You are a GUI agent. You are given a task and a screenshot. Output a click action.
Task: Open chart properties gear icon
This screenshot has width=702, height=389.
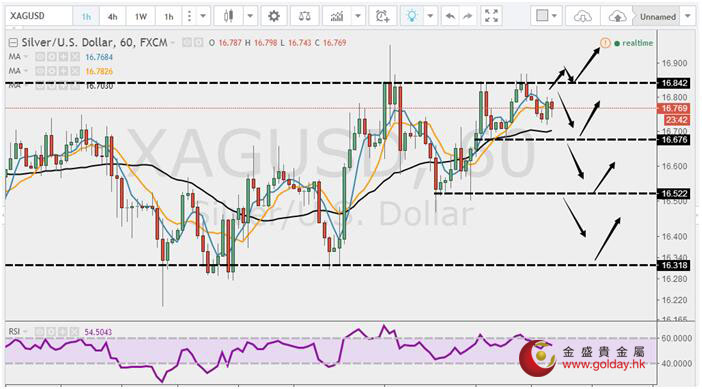pyautogui.click(x=274, y=17)
